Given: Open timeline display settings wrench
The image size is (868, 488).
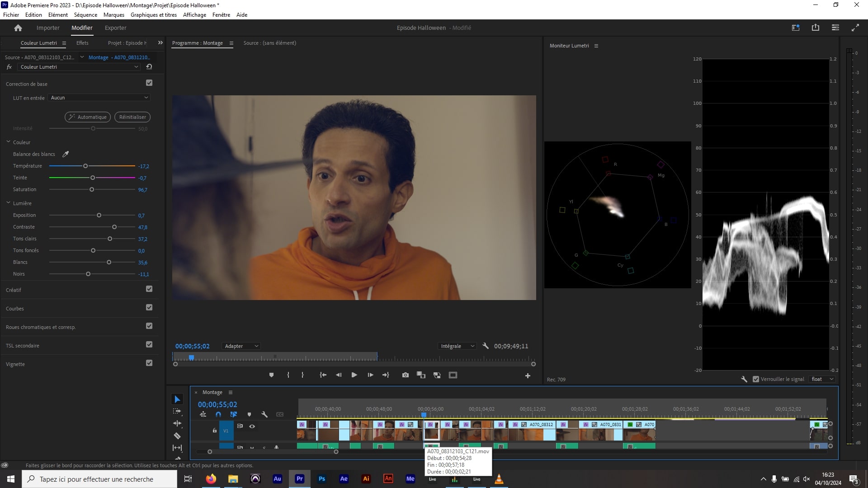Looking at the screenshot, I should point(264,414).
